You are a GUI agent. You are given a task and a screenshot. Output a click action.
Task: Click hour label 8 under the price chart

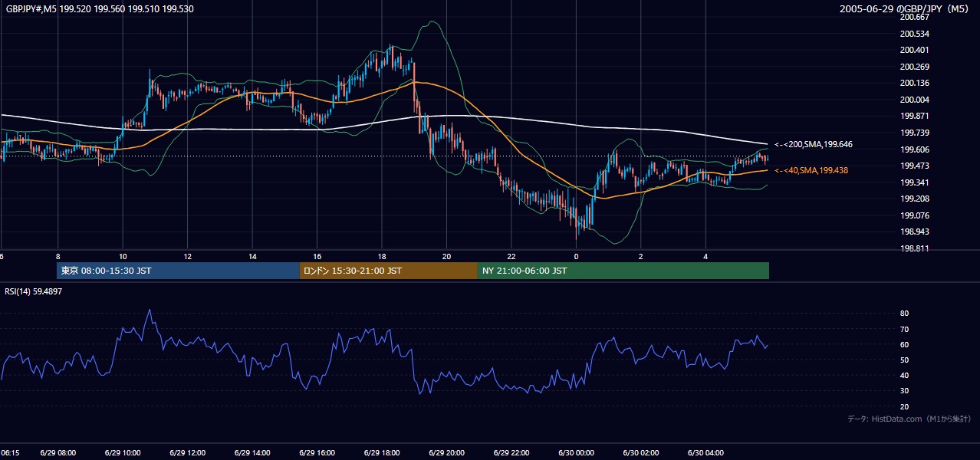(58, 258)
